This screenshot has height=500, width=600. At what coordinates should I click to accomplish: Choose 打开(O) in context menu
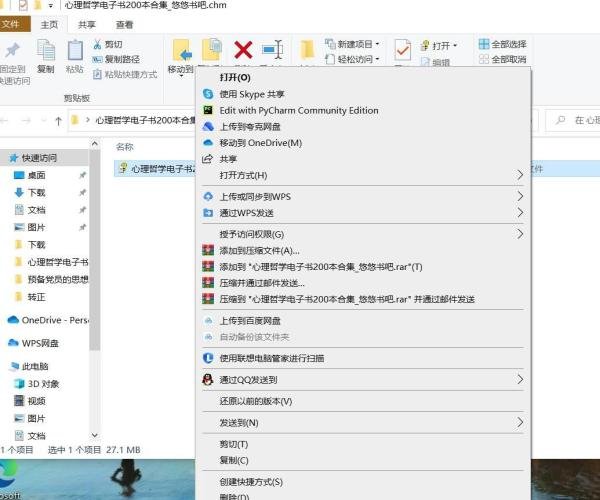tap(362, 78)
